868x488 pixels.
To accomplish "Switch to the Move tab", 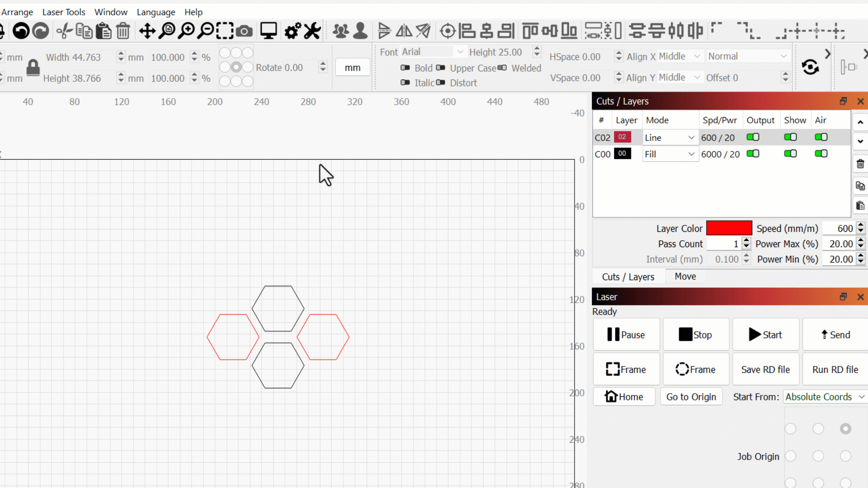I will pos(685,277).
